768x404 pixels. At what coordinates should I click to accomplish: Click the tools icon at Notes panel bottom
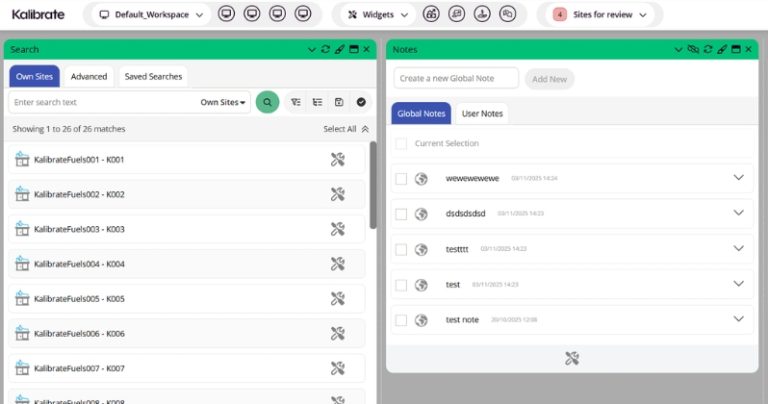(x=572, y=358)
